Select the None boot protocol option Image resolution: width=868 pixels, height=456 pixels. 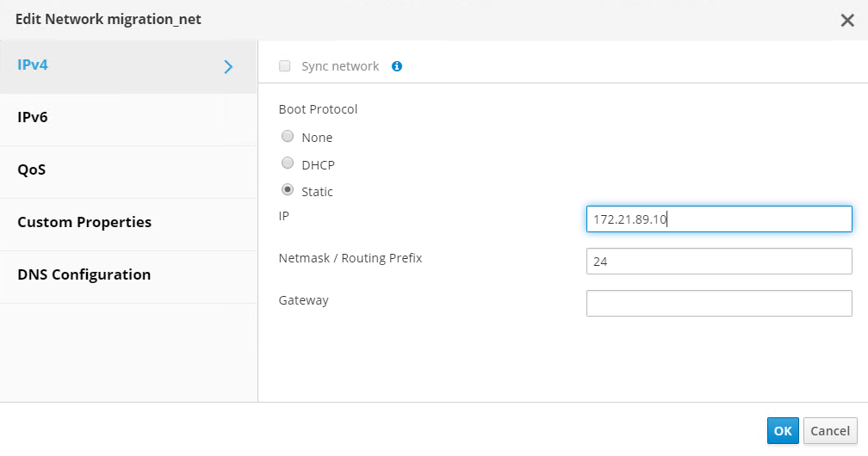pos(288,137)
